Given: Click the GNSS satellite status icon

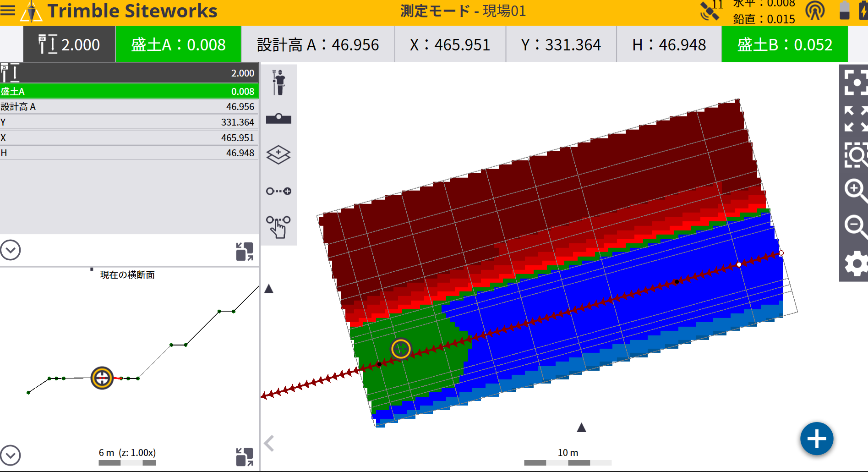Looking at the screenshot, I should pyautogui.click(x=709, y=11).
